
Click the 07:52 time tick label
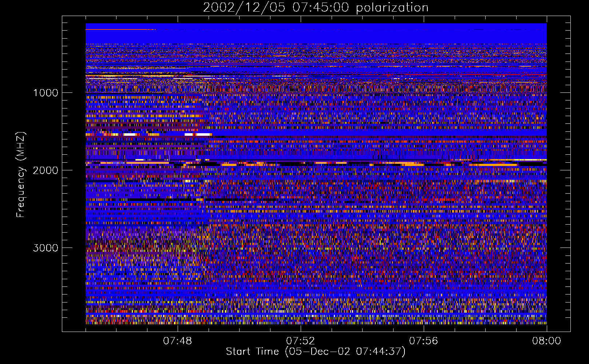click(300, 341)
